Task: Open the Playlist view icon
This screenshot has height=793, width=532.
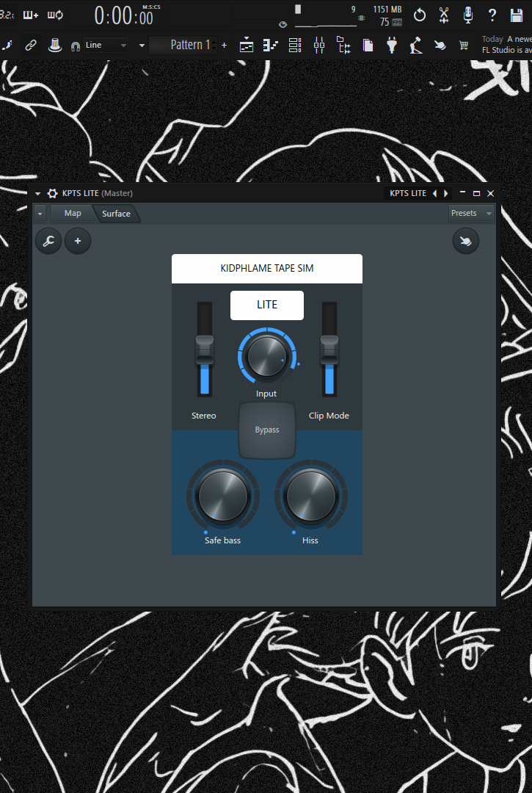Action: [x=247, y=45]
